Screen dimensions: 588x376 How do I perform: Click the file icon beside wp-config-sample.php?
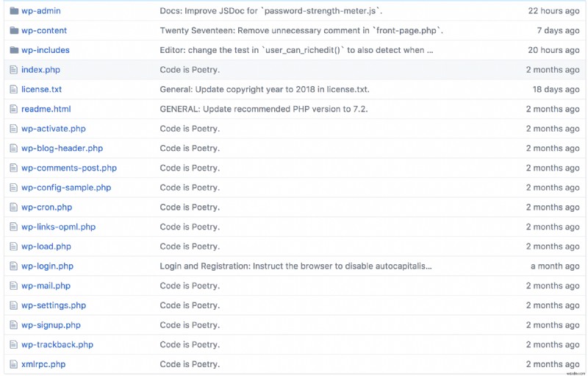click(13, 188)
